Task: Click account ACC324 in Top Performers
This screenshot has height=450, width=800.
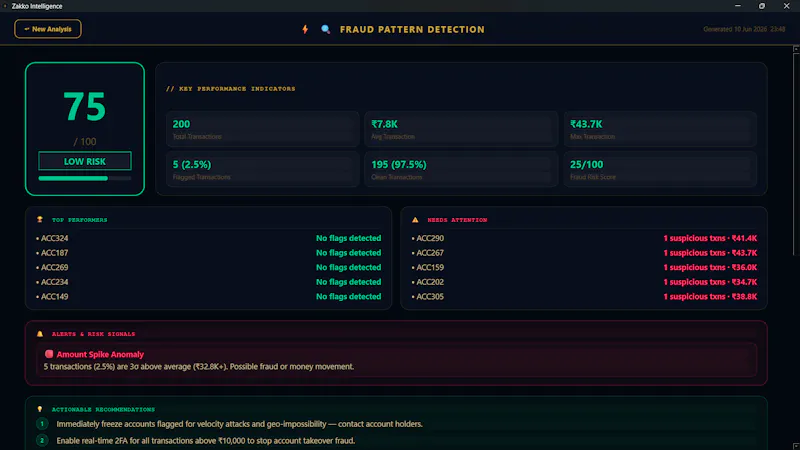Action: click(54, 238)
